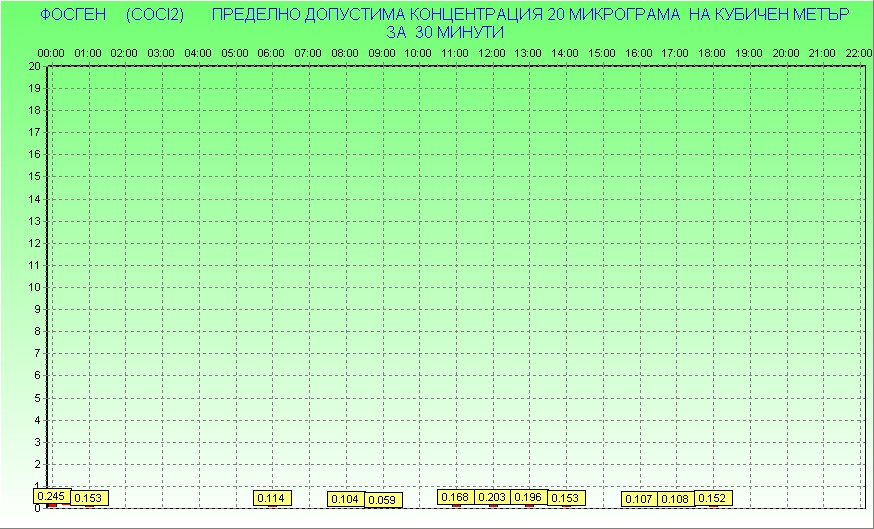Select the 05:00 hour label
Image resolution: width=874 pixels, height=529 pixels.
click(235, 54)
